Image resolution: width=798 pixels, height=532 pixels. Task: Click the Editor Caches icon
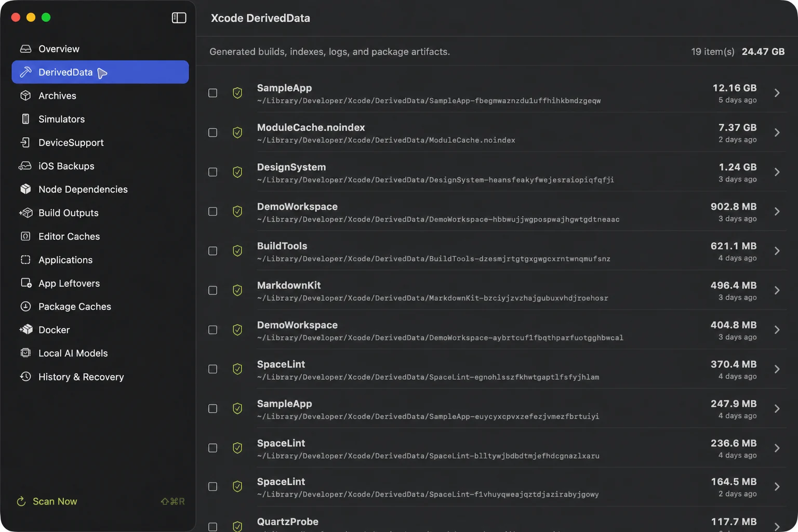tap(25, 236)
